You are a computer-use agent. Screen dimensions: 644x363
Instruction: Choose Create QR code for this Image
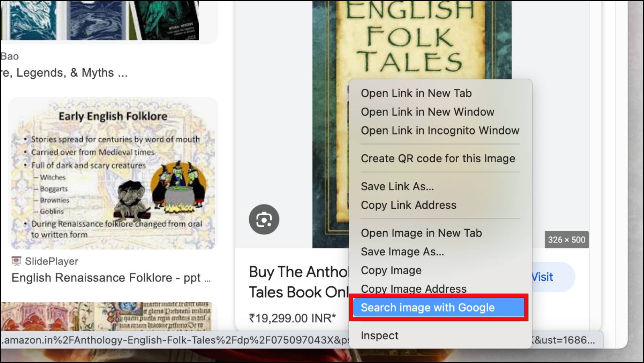[438, 158]
